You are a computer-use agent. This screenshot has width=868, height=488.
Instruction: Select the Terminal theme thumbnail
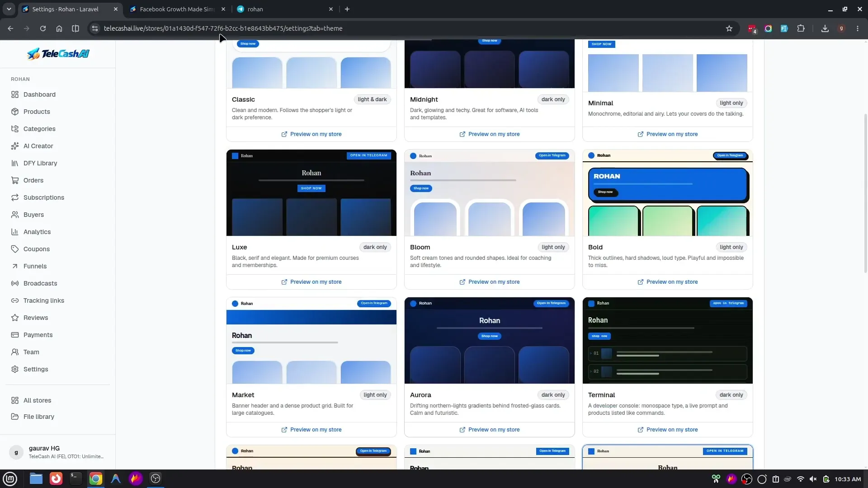tap(668, 340)
